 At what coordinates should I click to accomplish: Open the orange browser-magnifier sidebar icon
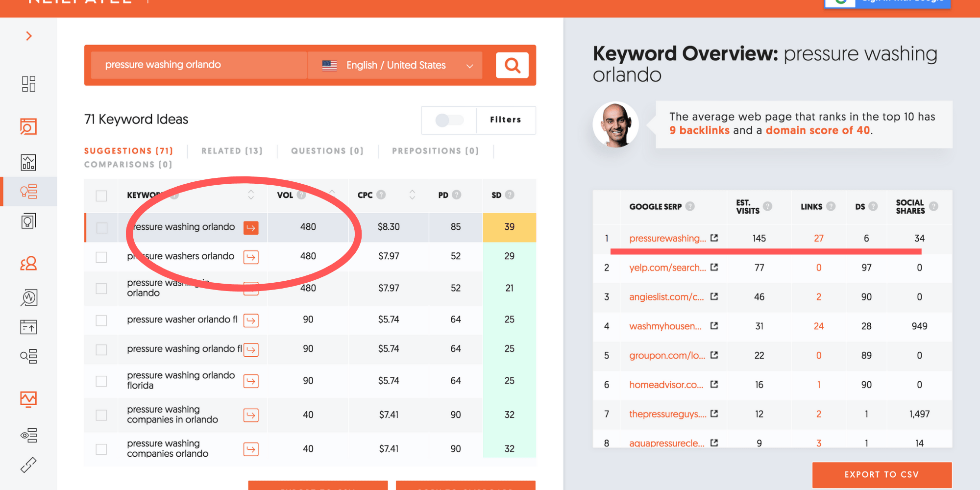tap(28, 126)
